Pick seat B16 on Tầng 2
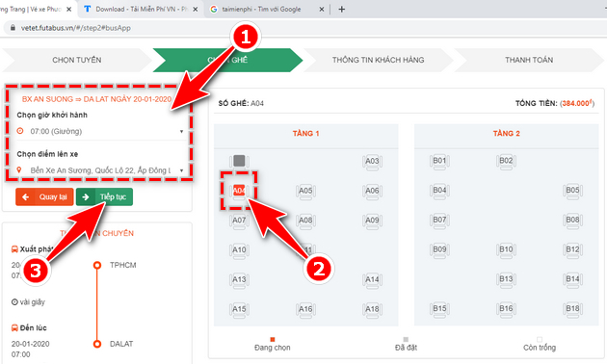This screenshot has height=364, width=607. pos(506,309)
